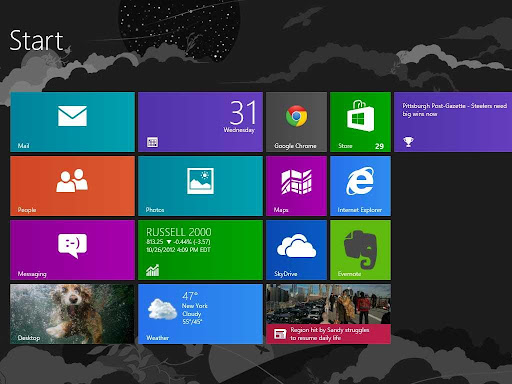
Task: Click the 47° temperature reading
Action: [190, 296]
